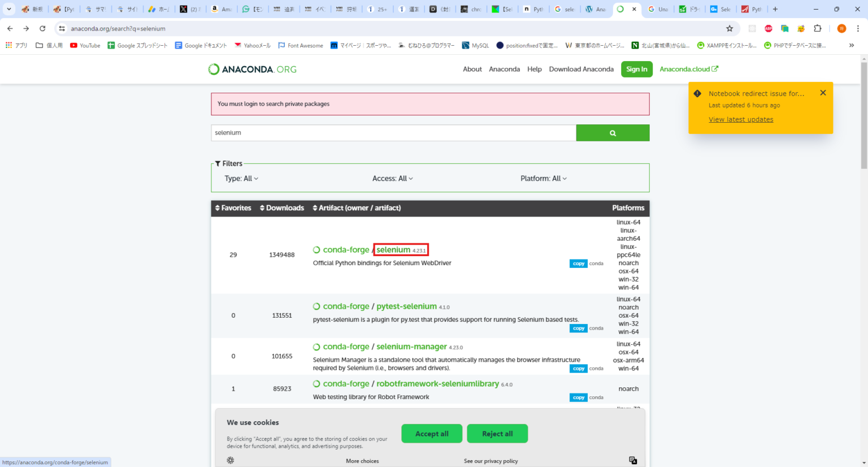The width and height of the screenshot is (868, 467).
Task: Click inside the selenium search input field
Action: 392,132
